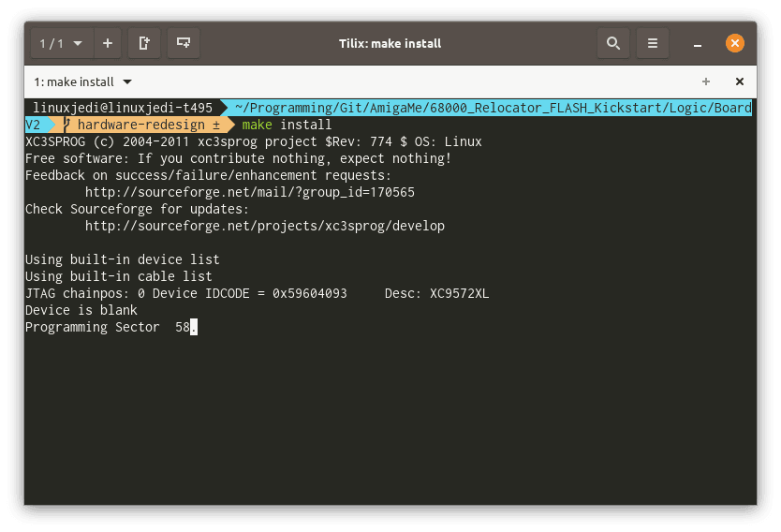The image size is (781, 532).
Task: Close the Tilix window with orange button
Action: point(735,43)
